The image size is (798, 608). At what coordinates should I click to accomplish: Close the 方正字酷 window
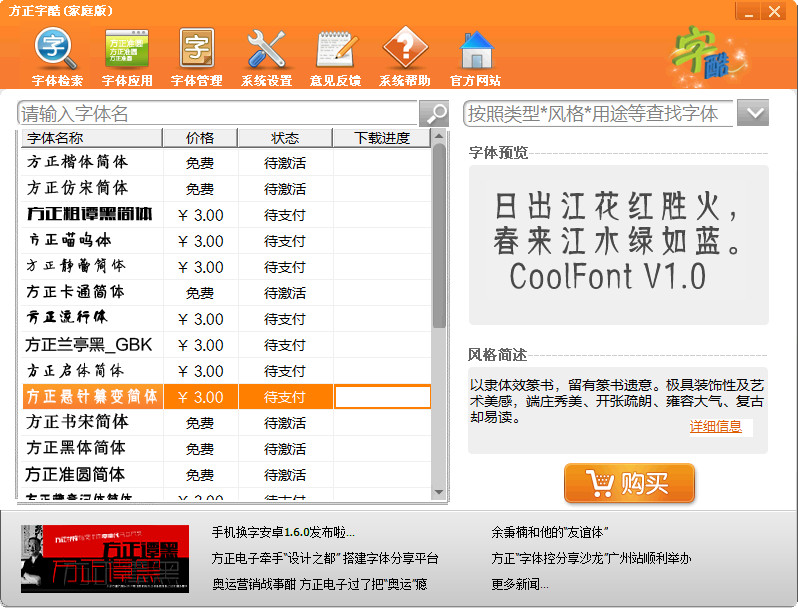coord(775,11)
